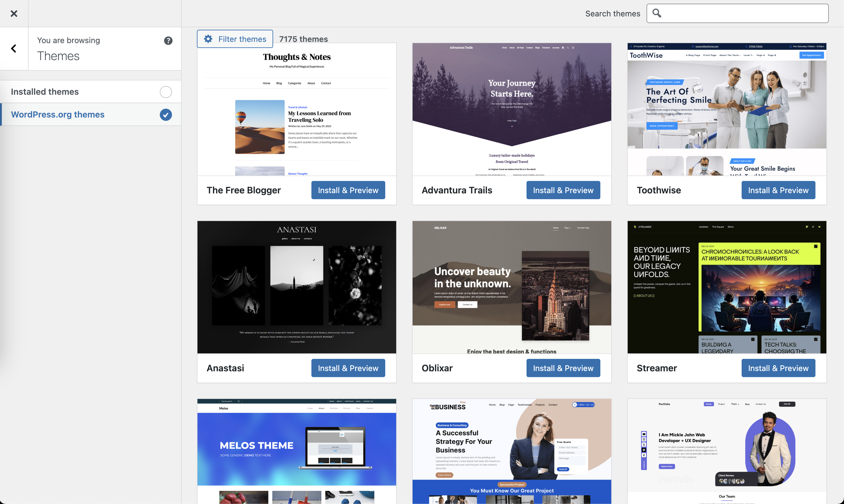The height and width of the screenshot is (504, 844).
Task: Select the WordPress.org themes checked radio
Action: click(x=166, y=115)
